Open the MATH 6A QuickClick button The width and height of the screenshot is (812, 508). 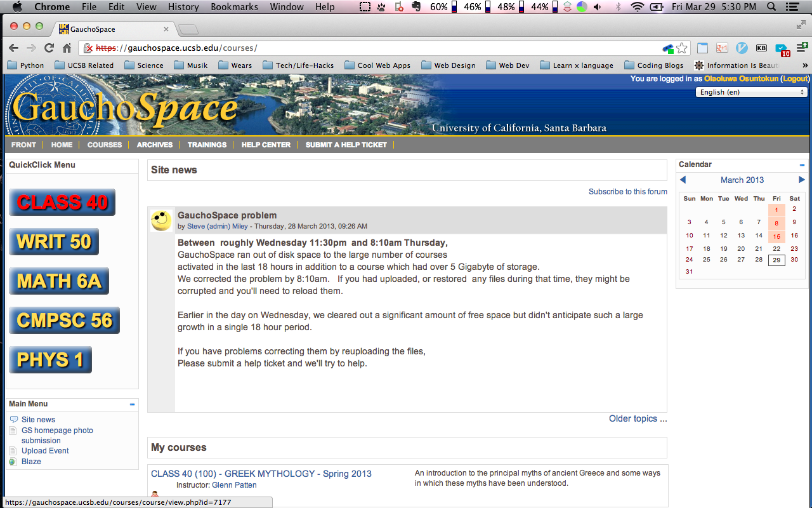59,281
